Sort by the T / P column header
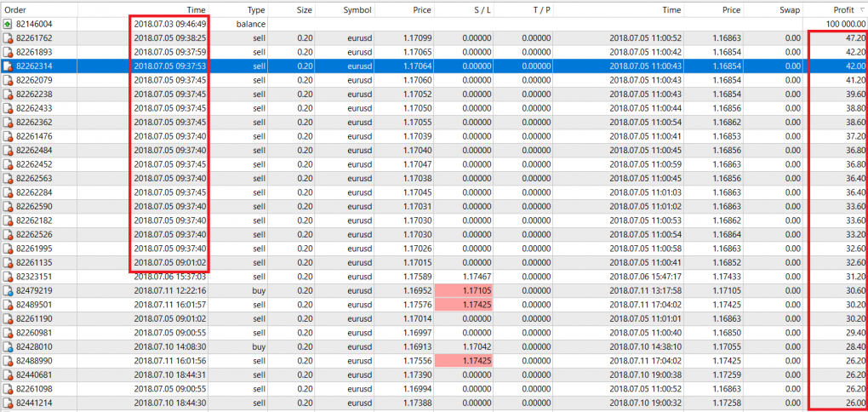The width and height of the screenshot is (868, 412). (x=540, y=10)
